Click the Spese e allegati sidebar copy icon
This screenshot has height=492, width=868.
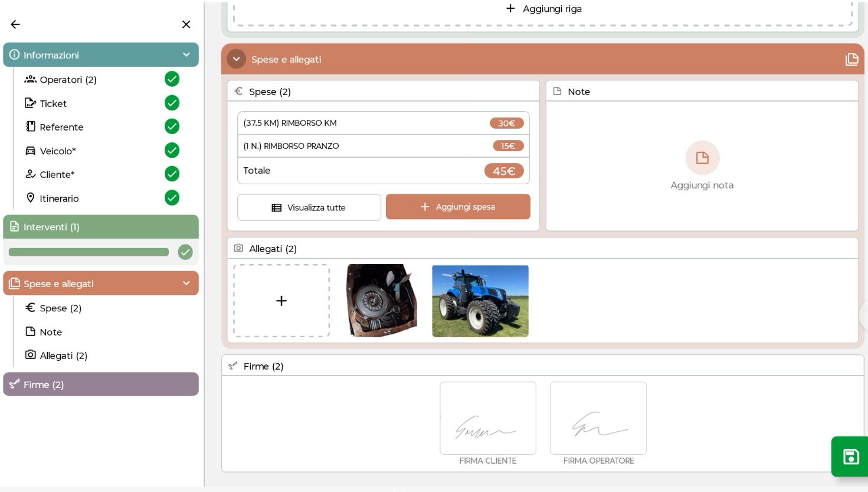tap(15, 283)
